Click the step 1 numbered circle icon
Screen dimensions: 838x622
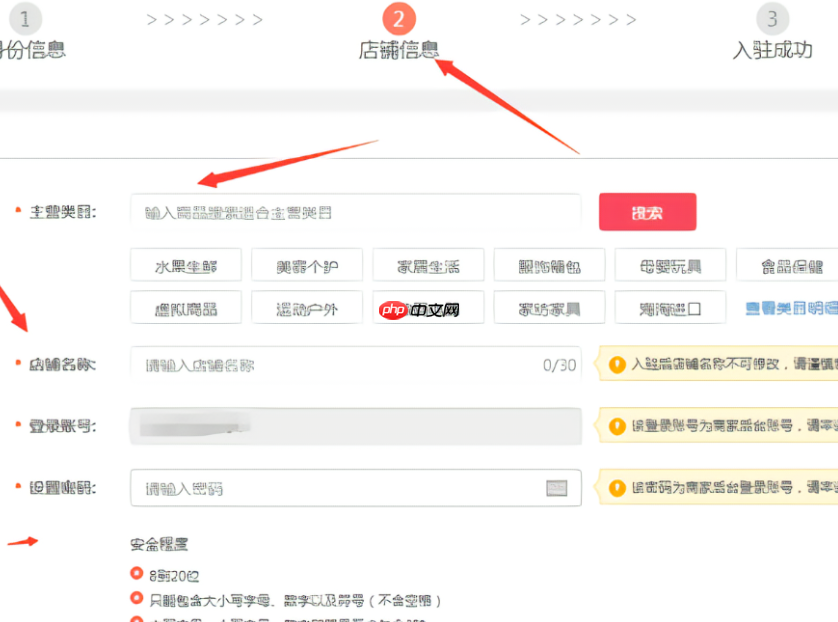25,18
